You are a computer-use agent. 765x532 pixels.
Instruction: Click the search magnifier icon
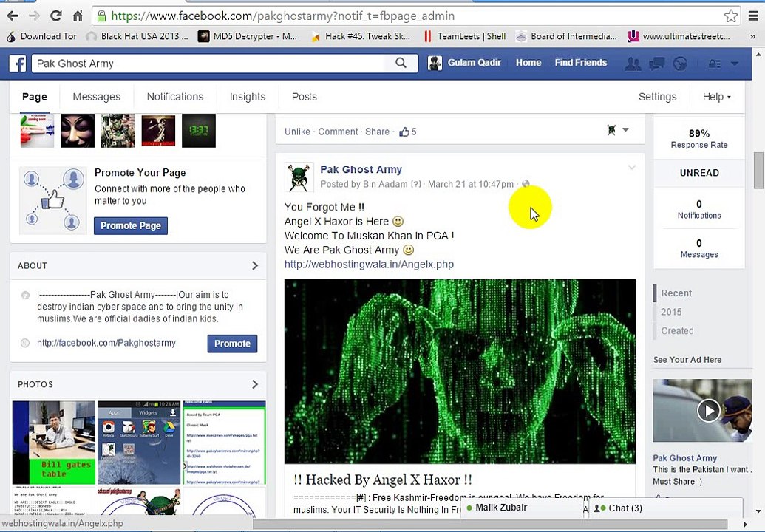[x=401, y=63]
